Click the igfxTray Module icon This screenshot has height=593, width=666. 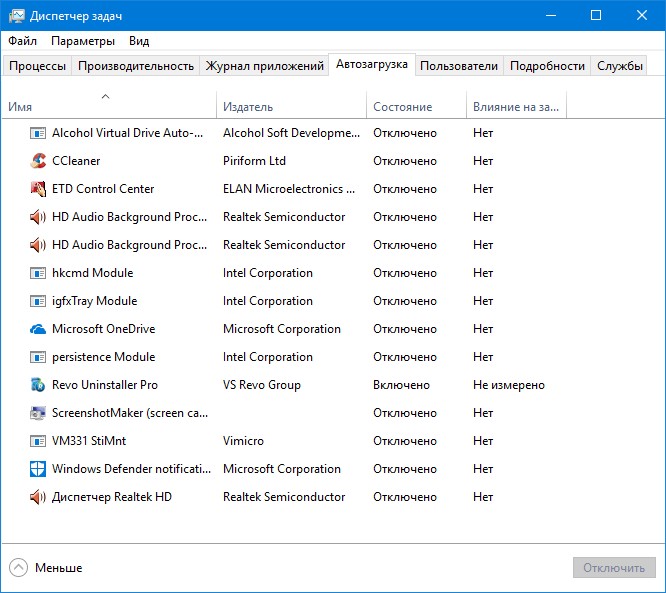pyautogui.click(x=38, y=301)
